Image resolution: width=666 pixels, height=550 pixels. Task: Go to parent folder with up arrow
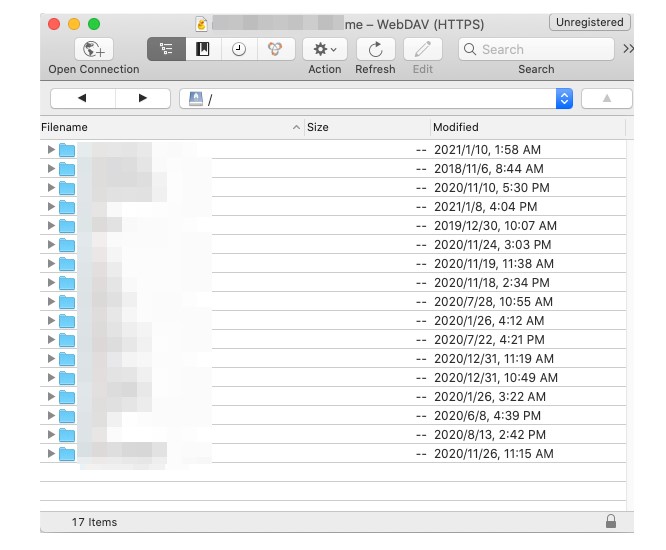(605, 98)
